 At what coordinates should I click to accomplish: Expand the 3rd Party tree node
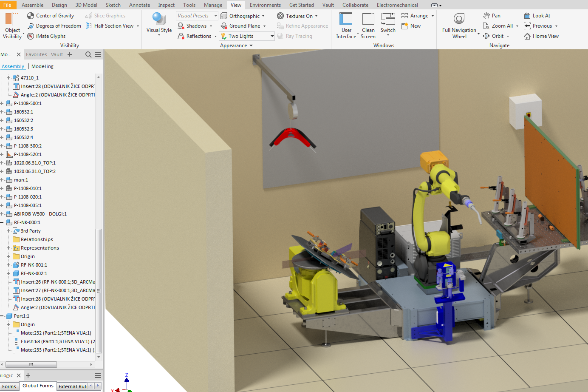point(8,231)
